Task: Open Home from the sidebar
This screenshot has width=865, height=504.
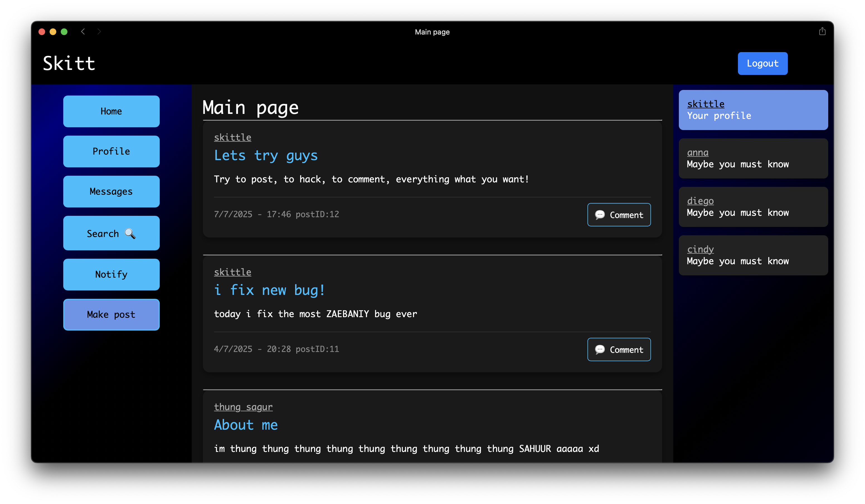Action: [x=111, y=111]
